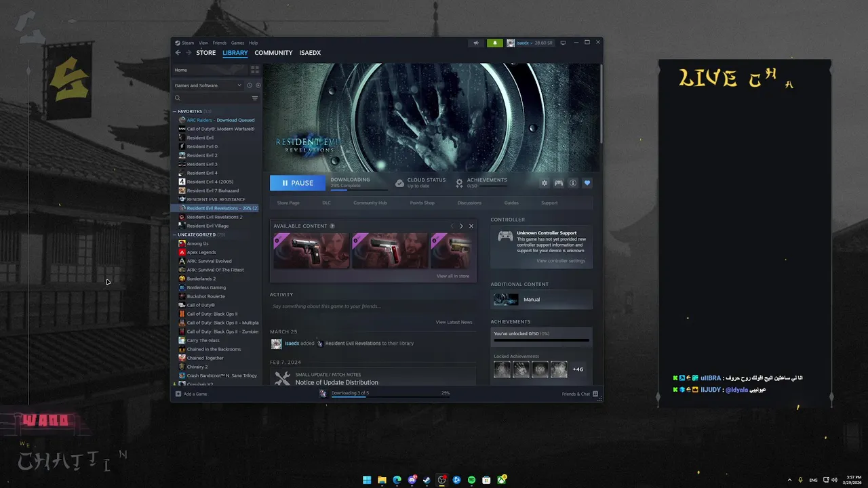Open game Manage settings gear icon

544,183
